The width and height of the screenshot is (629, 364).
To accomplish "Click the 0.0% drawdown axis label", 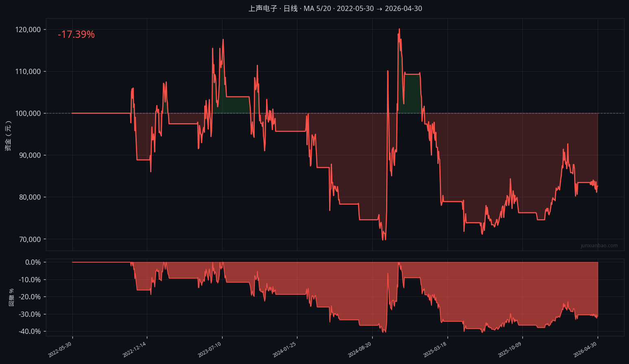I will pos(33,262).
